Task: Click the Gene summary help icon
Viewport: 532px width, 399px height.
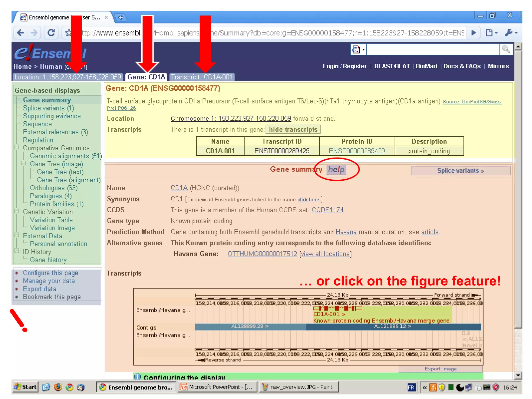Action: 336,169
